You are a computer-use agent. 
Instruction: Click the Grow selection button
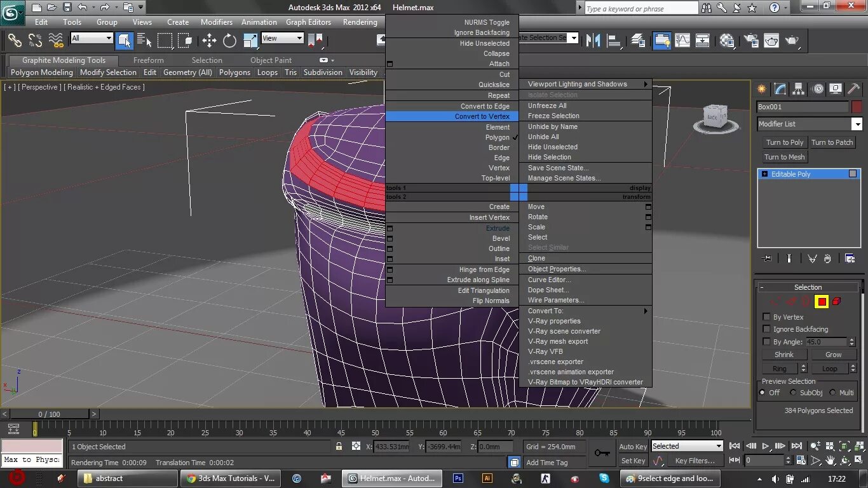pyautogui.click(x=833, y=355)
